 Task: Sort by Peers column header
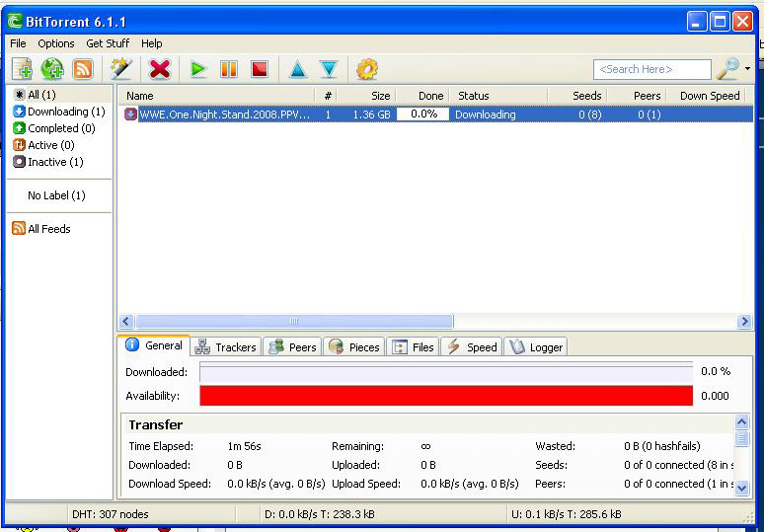click(638, 96)
